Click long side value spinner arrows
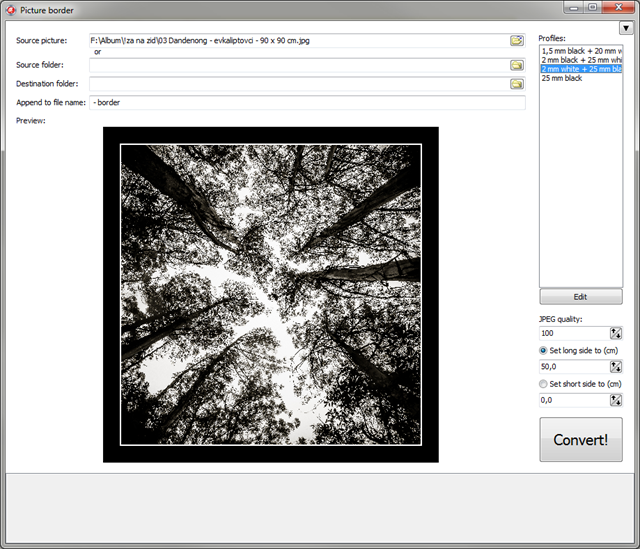 tap(616, 367)
